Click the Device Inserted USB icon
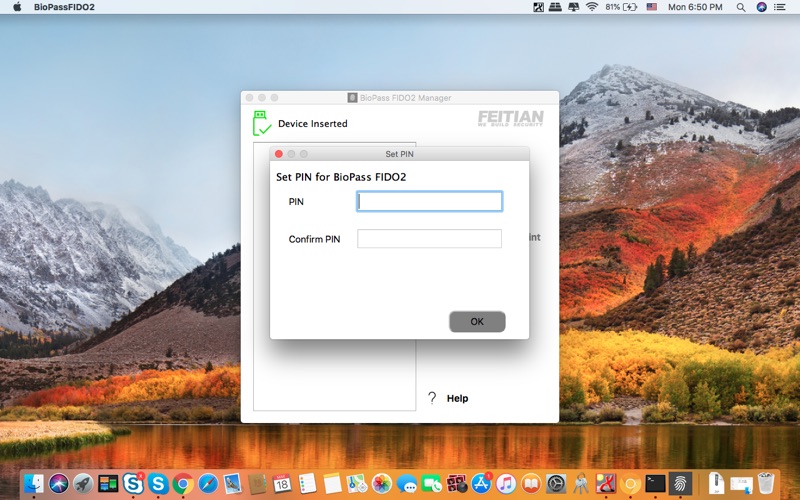This screenshot has width=800, height=500. pos(262,123)
